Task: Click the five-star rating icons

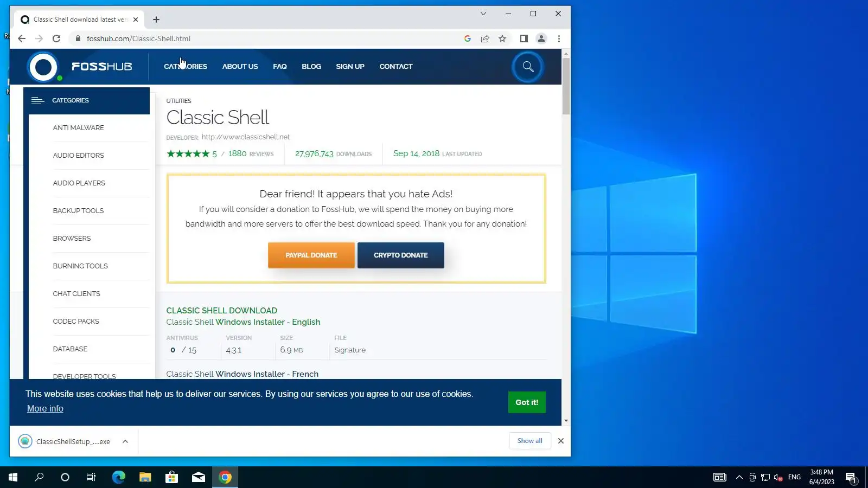Action: [x=188, y=154]
